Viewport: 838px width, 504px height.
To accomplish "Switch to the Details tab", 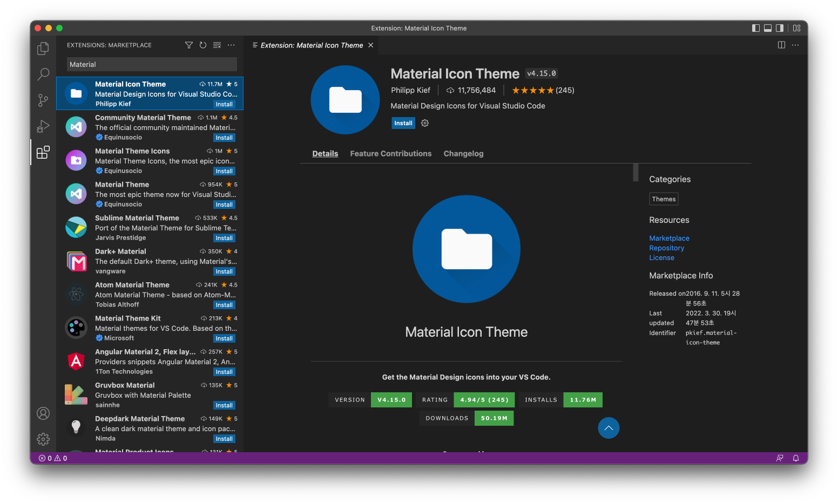I will pyautogui.click(x=325, y=154).
